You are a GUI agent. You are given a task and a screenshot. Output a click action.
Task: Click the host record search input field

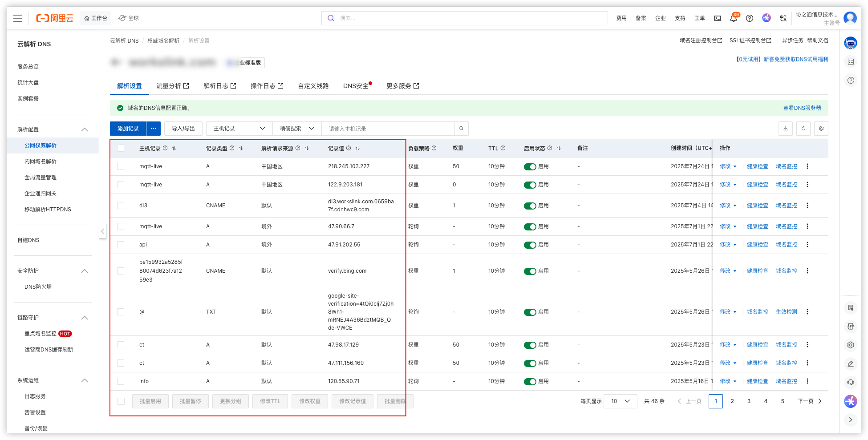click(x=387, y=129)
